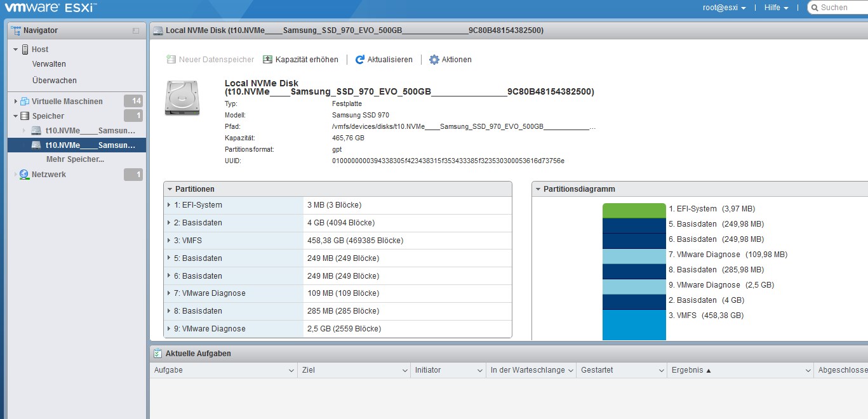Minimize the Navigator panel with its header icon
The image size is (868, 419).
[x=136, y=30]
